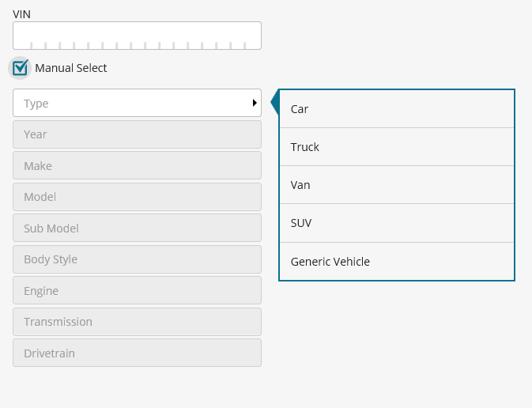Click the Make dropdown field

pyautogui.click(x=137, y=165)
